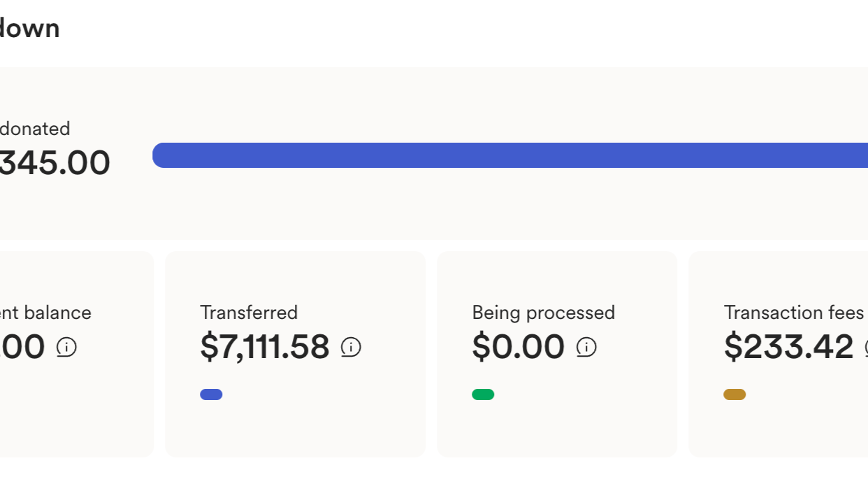Image resolution: width=868 pixels, height=491 pixels.
Task: Click the breakdown section heading
Action: (29, 29)
